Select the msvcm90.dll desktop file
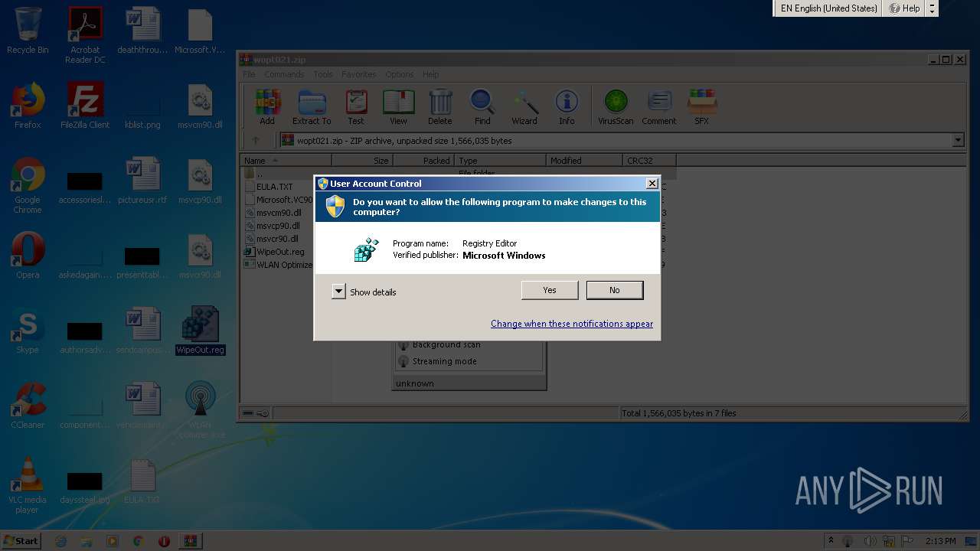 point(201,106)
